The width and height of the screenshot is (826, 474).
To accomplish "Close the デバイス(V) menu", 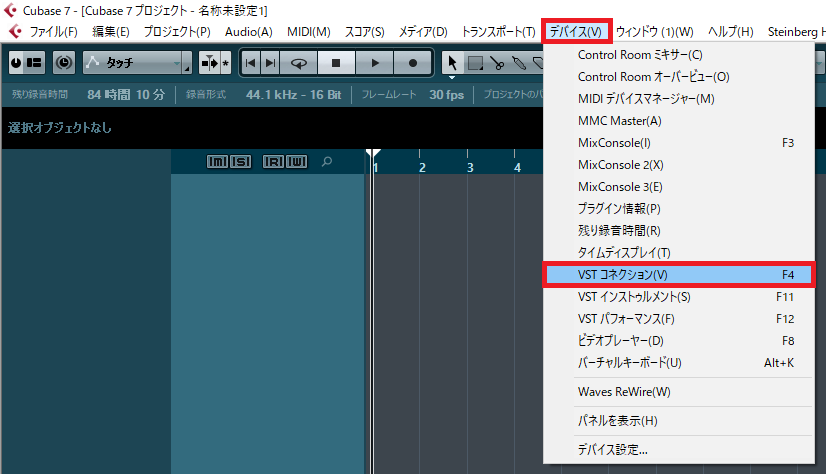I will [x=576, y=32].
